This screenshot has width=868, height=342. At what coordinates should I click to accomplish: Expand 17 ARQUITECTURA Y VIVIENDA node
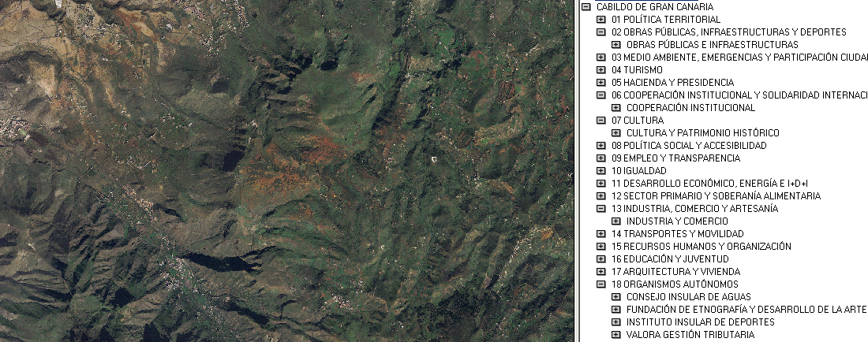click(x=601, y=272)
